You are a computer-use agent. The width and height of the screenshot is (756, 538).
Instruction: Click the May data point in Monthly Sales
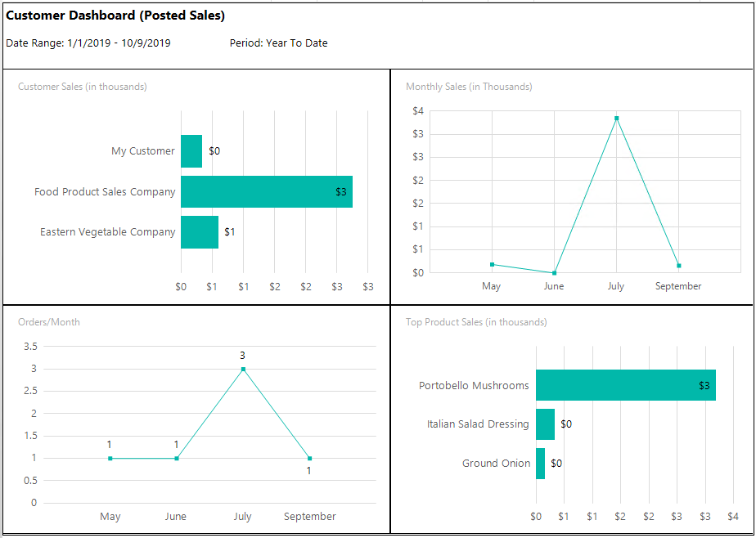tap(492, 264)
